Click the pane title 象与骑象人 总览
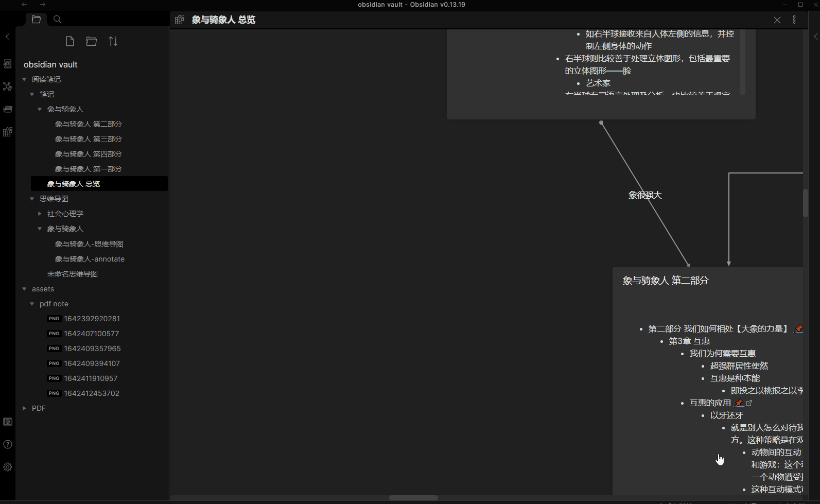Viewport: 820px width, 504px height. [x=223, y=20]
